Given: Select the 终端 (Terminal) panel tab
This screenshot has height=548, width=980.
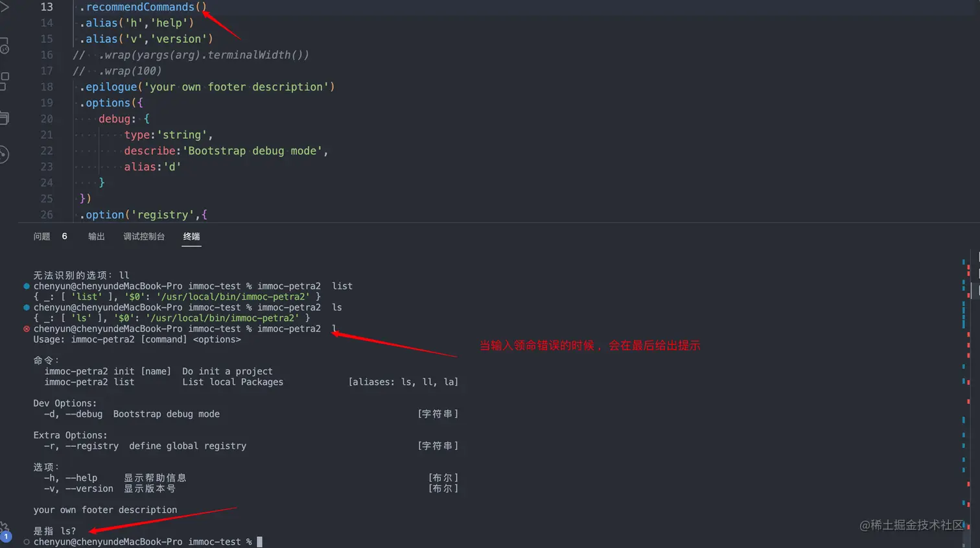Looking at the screenshot, I should pos(191,237).
